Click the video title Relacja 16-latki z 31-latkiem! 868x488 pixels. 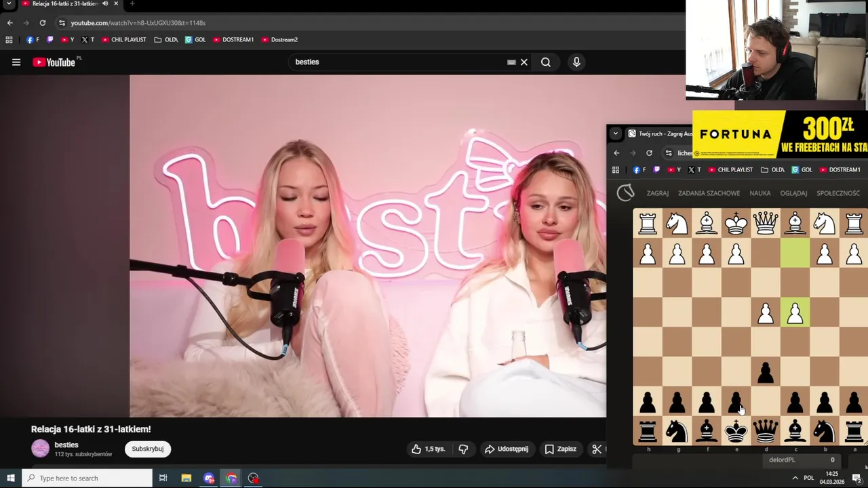click(x=91, y=429)
